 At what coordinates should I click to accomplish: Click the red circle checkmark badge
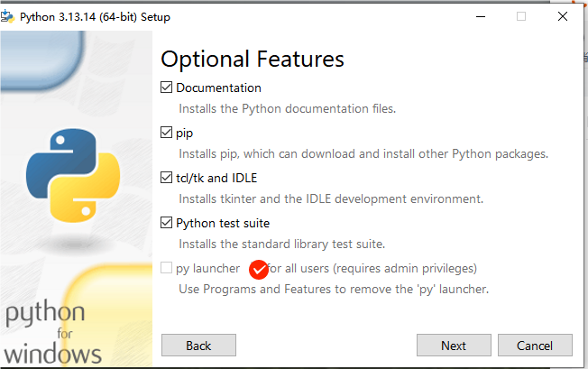point(259,270)
